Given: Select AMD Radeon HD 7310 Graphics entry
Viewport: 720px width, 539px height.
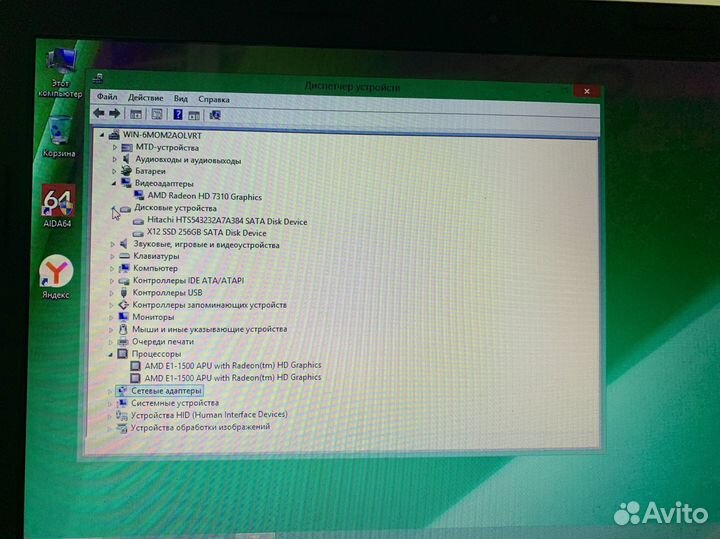Looking at the screenshot, I should (204, 197).
